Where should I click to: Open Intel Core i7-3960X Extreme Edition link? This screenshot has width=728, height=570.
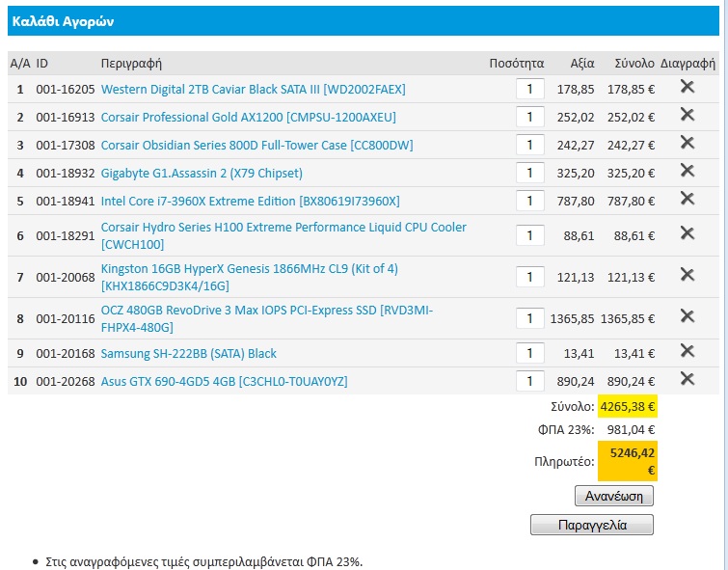coord(251,202)
